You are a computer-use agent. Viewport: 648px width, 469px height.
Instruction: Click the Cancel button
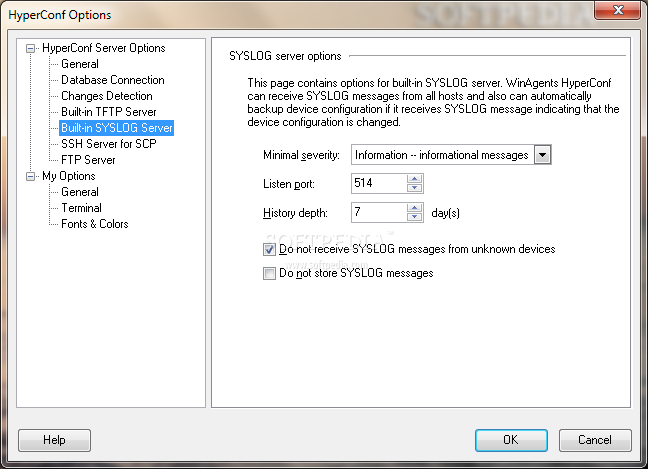coord(595,440)
